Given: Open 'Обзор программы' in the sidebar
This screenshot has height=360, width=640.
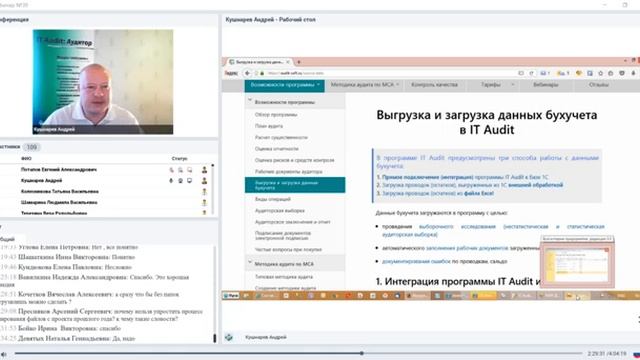Looking at the screenshot, I should click(276, 115).
